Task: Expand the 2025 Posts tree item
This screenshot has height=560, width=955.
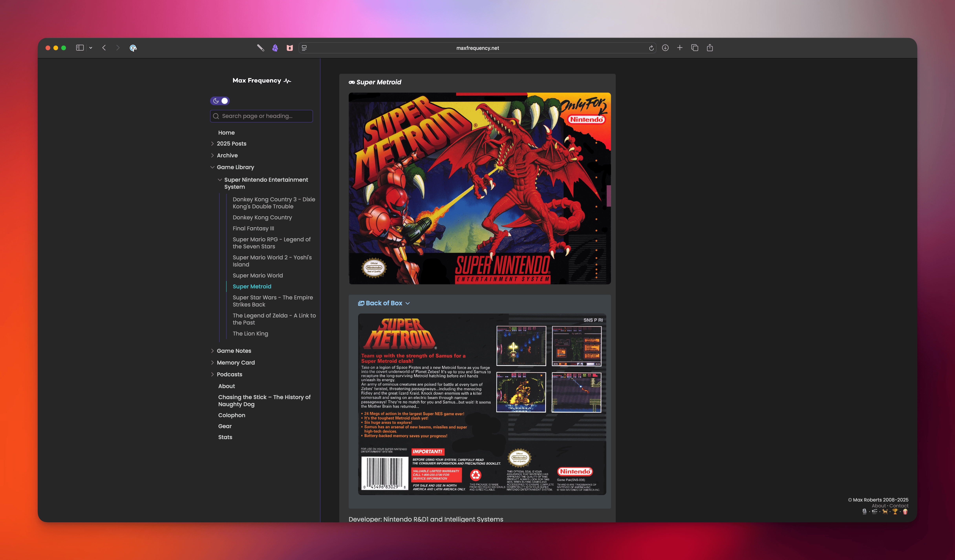Action: [x=212, y=143]
